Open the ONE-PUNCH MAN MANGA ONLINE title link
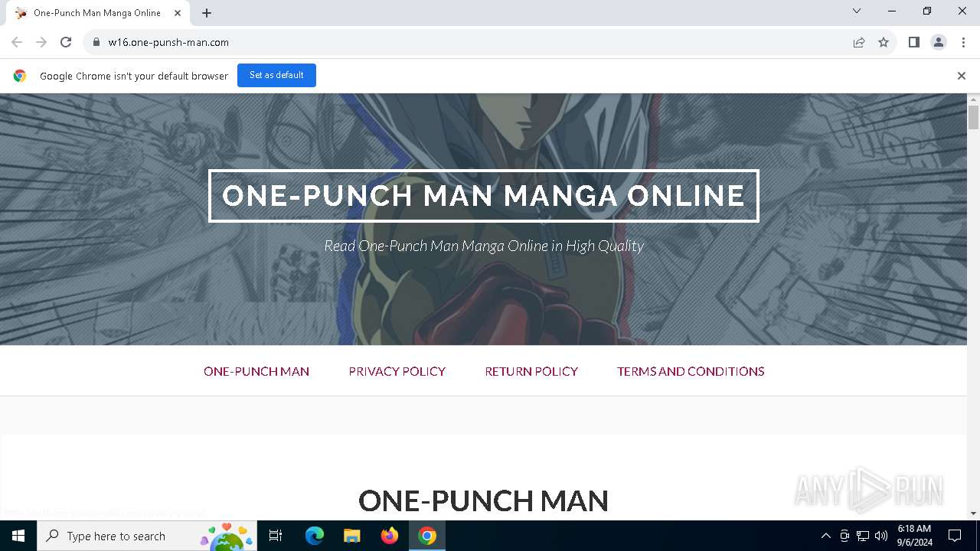This screenshot has height=551, width=980. (x=484, y=196)
